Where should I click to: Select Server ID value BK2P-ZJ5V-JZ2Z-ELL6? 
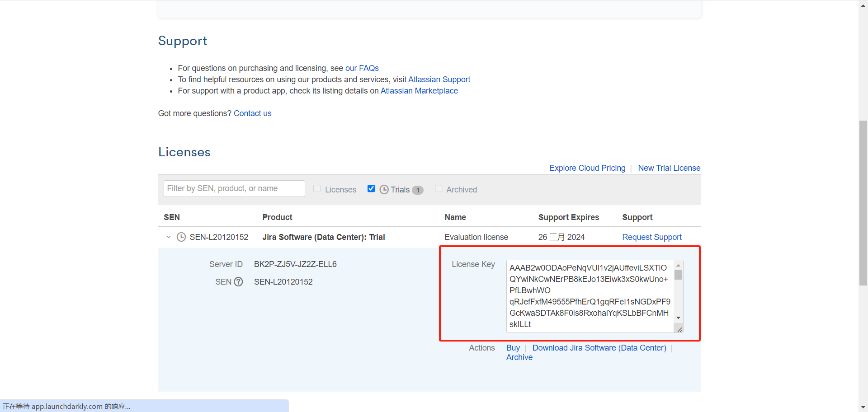coord(295,264)
